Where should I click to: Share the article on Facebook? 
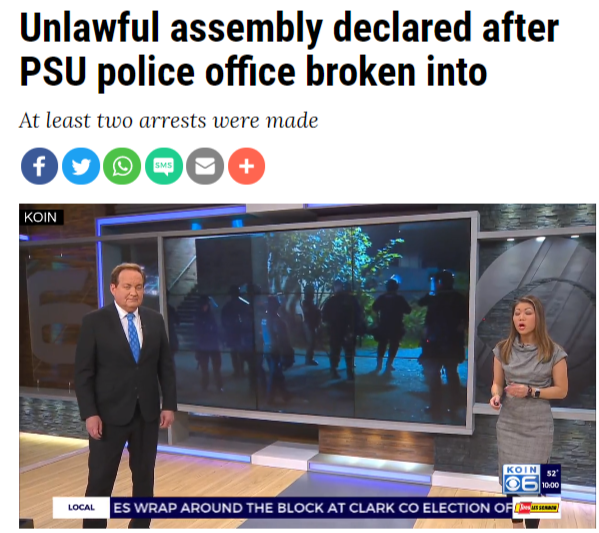pyautogui.click(x=39, y=166)
